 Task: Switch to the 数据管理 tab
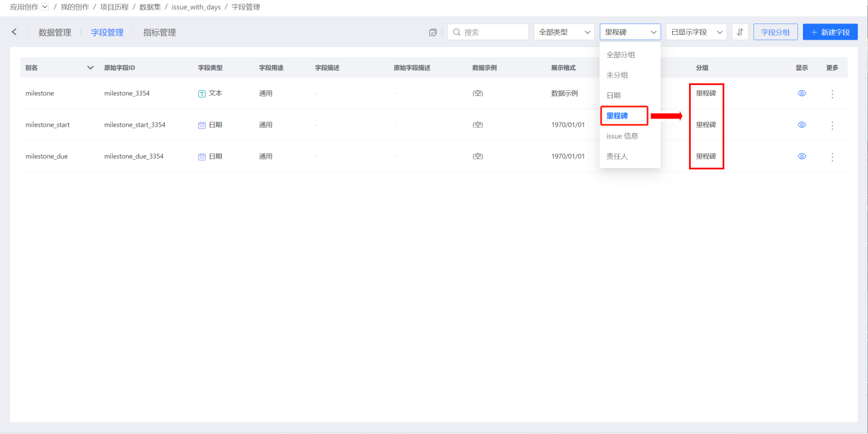click(55, 33)
